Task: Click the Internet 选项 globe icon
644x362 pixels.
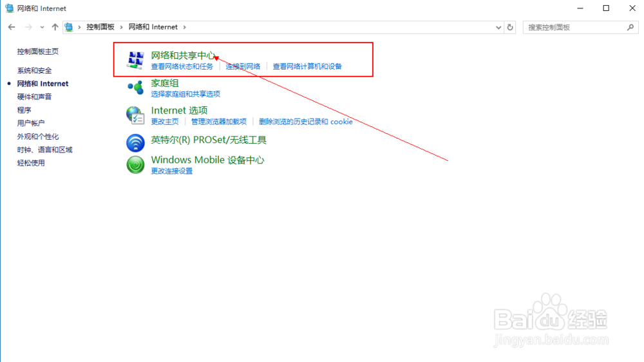Action: point(135,115)
